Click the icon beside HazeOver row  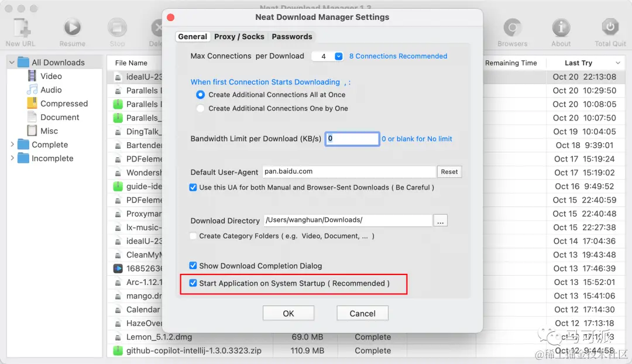tap(118, 323)
